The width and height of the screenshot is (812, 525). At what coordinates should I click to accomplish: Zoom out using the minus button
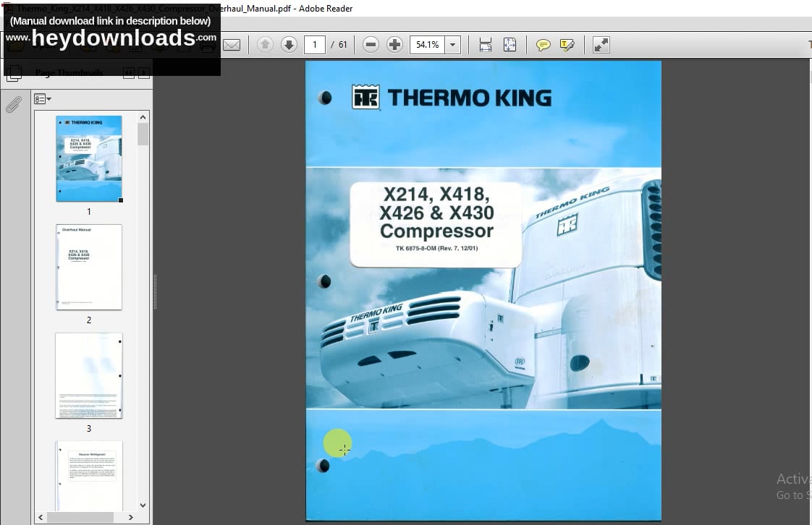371,45
